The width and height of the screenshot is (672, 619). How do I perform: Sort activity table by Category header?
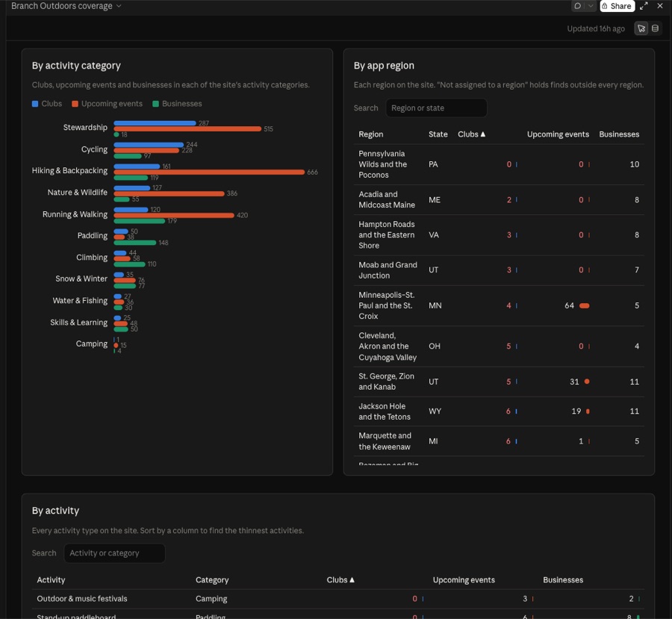[212, 579]
